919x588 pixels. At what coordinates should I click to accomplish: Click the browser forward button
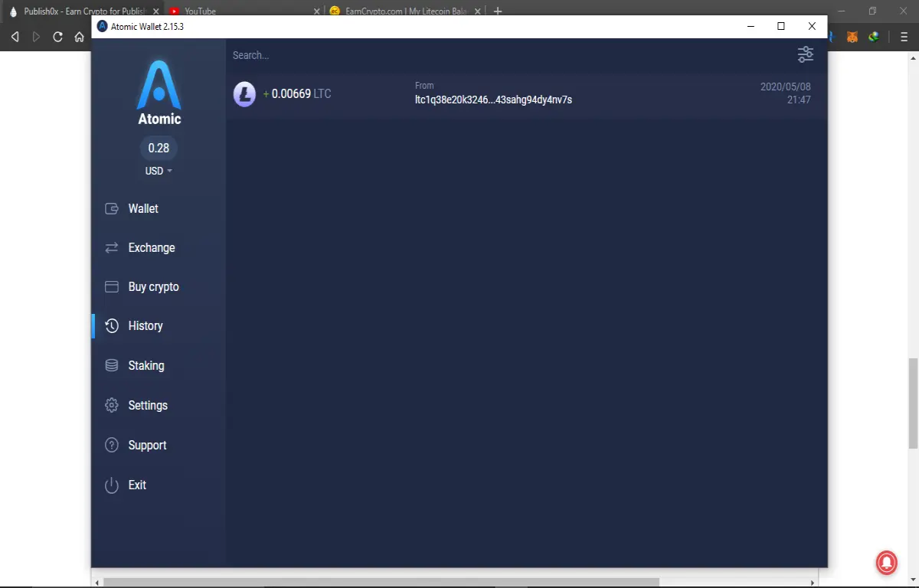pos(36,37)
